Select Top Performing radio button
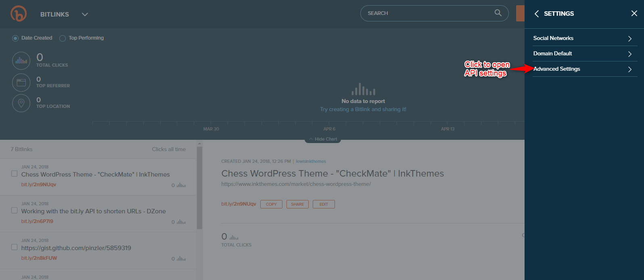This screenshot has height=280, width=644. point(63,38)
